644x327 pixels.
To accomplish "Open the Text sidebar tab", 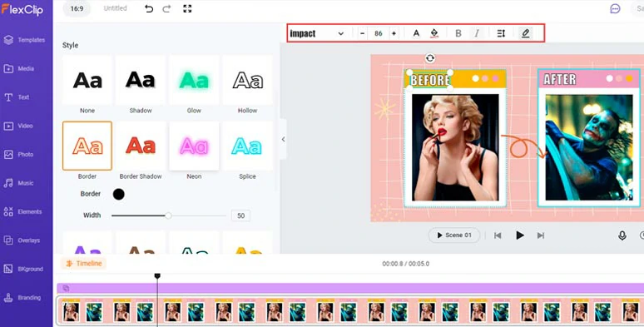I will (17, 97).
